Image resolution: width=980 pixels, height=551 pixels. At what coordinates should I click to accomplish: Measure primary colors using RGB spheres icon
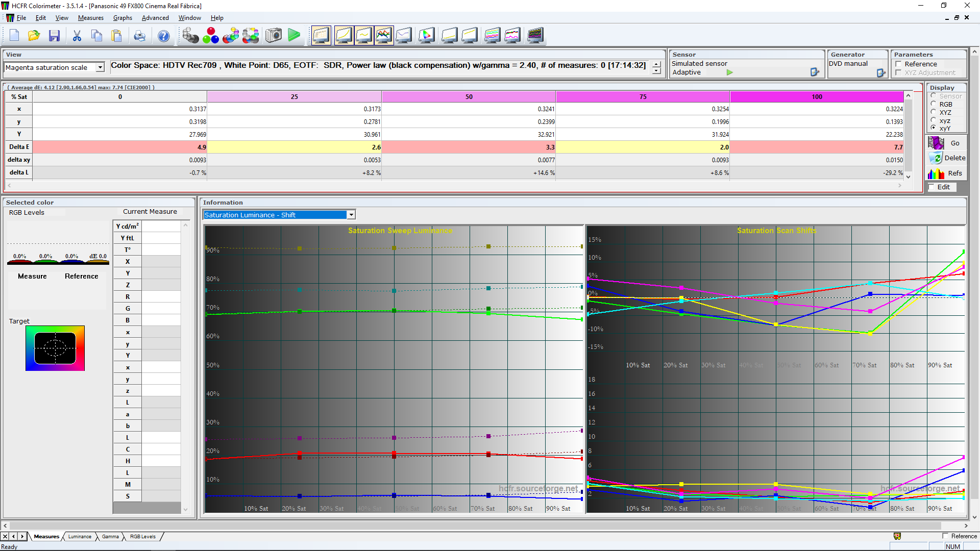point(211,35)
